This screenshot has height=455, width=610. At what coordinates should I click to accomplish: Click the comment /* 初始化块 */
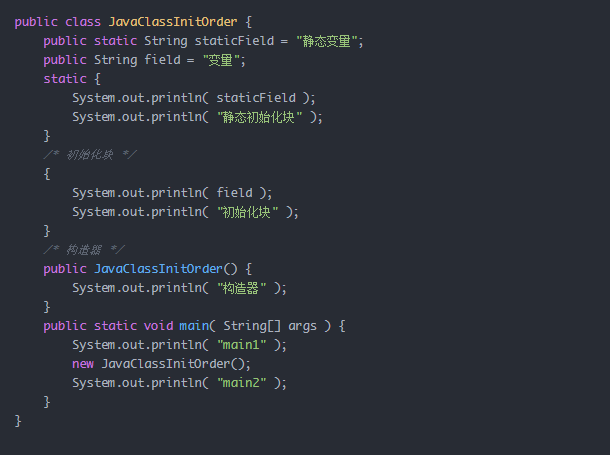coord(90,155)
